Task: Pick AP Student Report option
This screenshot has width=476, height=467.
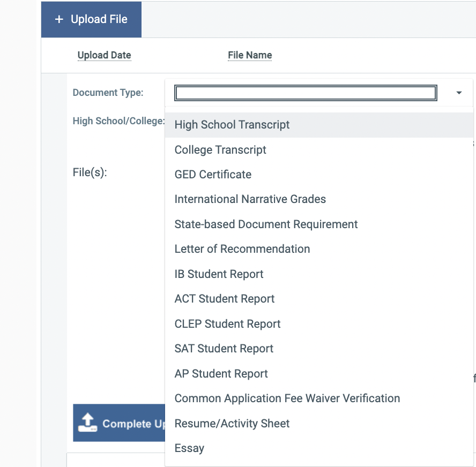Action: [x=221, y=374]
